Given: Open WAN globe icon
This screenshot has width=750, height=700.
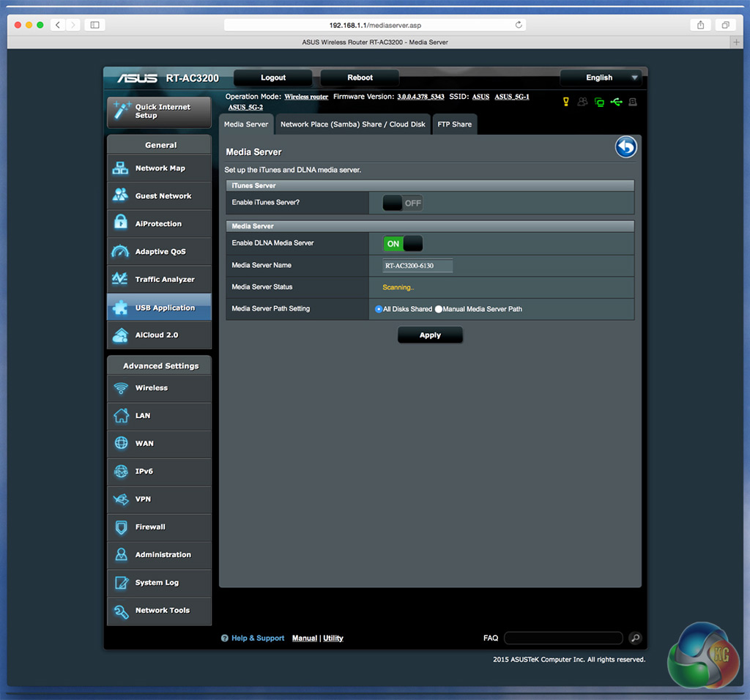Looking at the screenshot, I should click(121, 443).
